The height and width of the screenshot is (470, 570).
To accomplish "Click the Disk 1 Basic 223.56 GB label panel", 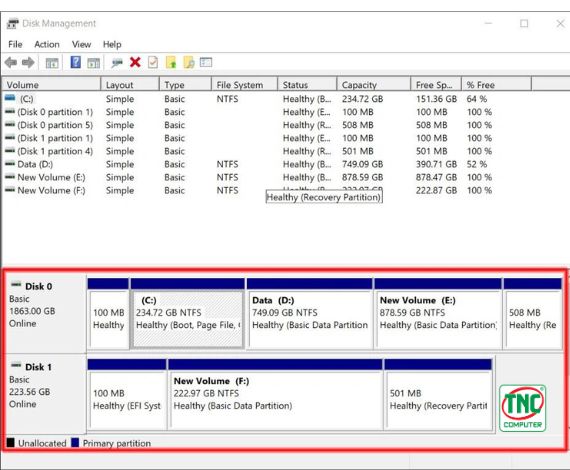I will [46, 394].
